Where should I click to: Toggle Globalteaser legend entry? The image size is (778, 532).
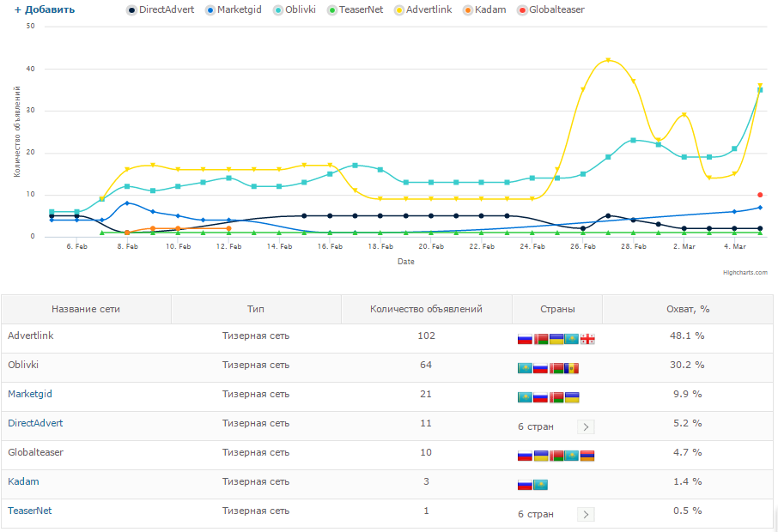(550, 10)
